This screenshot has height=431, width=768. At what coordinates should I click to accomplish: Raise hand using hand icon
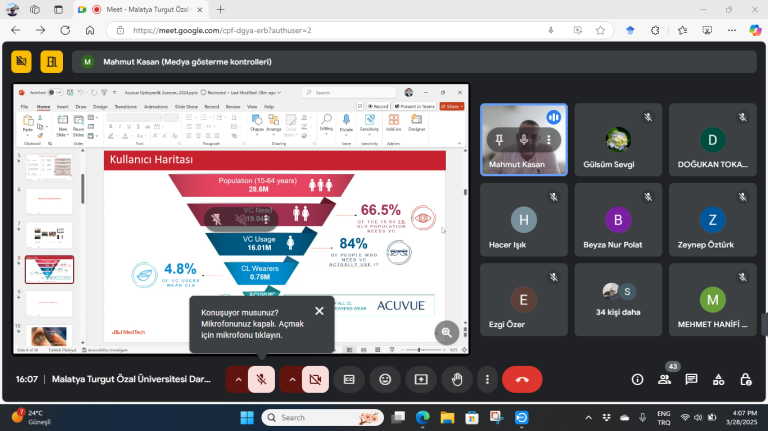(x=456, y=379)
